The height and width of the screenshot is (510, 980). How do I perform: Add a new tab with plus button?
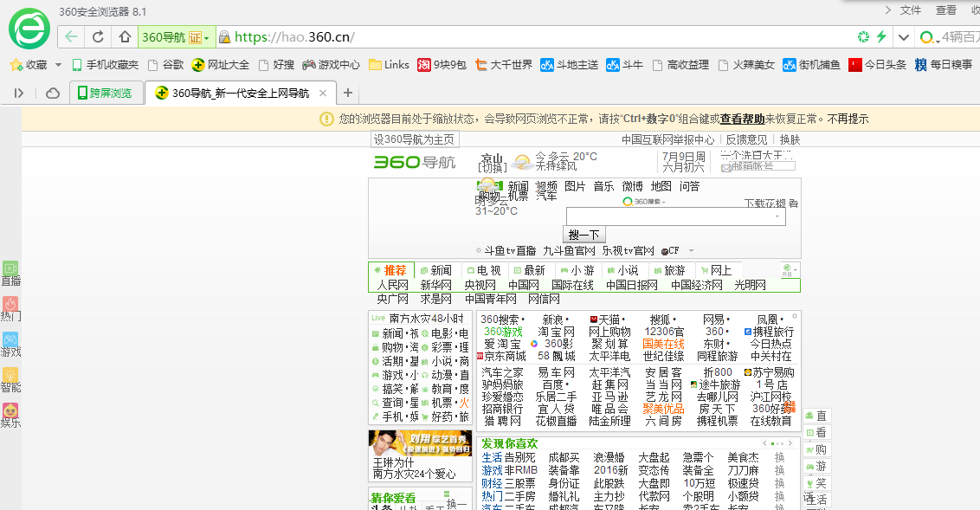348,94
